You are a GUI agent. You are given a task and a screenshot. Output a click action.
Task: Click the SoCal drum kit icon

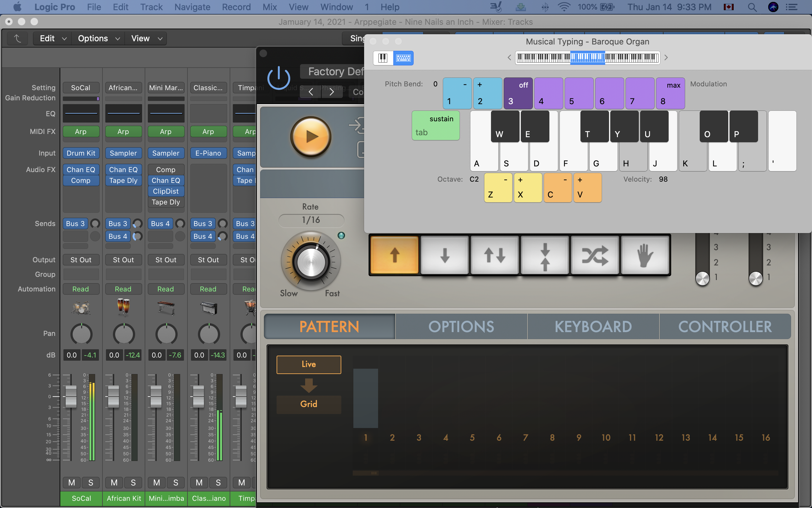click(81, 307)
